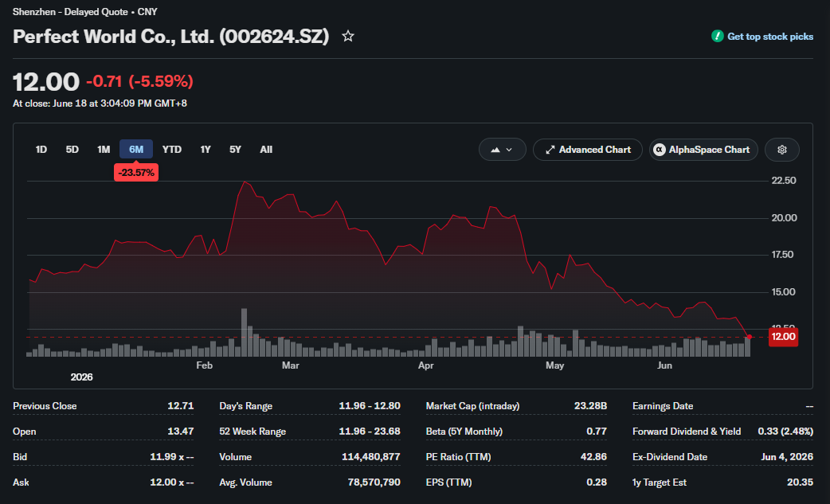Show All time range

[x=266, y=150]
